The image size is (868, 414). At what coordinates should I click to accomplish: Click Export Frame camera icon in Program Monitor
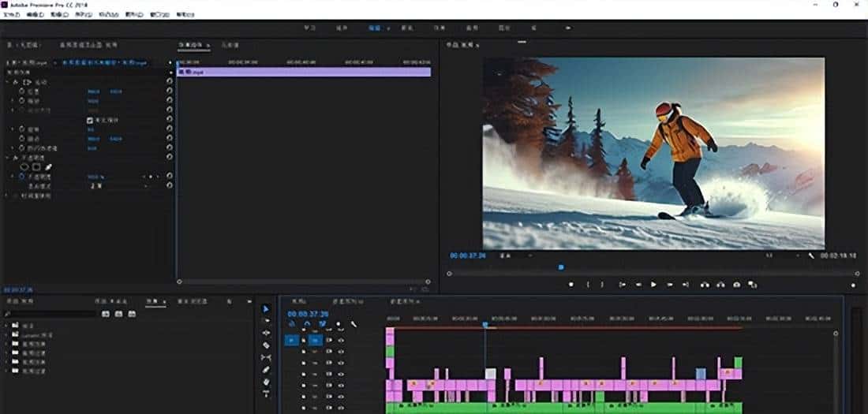coord(736,285)
